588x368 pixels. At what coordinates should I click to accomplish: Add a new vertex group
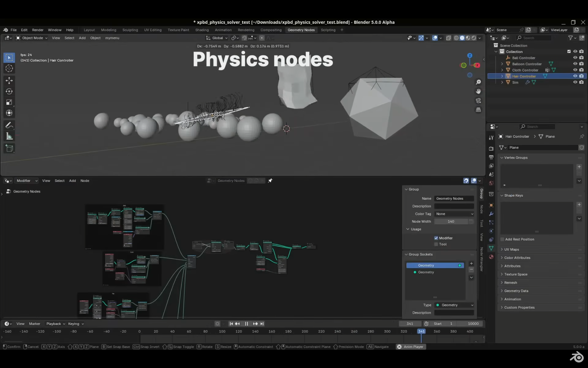click(579, 167)
